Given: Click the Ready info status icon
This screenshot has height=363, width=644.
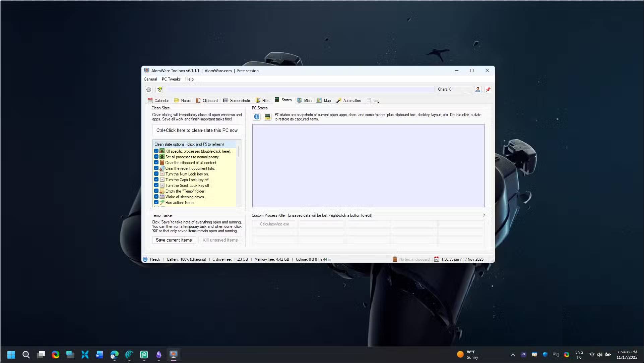Looking at the screenshot, I should (x=145, y=259).
